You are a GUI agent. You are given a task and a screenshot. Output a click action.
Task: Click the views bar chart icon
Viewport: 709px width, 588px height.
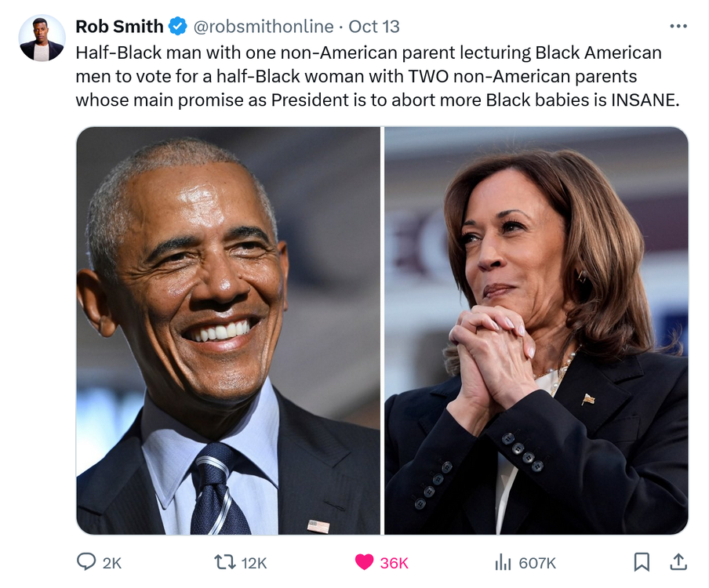(x=502, y=562)
